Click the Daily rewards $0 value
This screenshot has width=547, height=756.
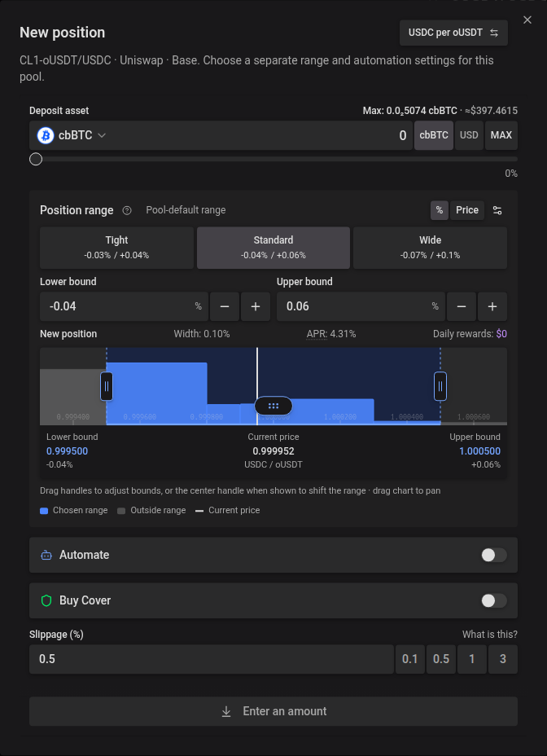pyautogui.click(x=501, y=334)
